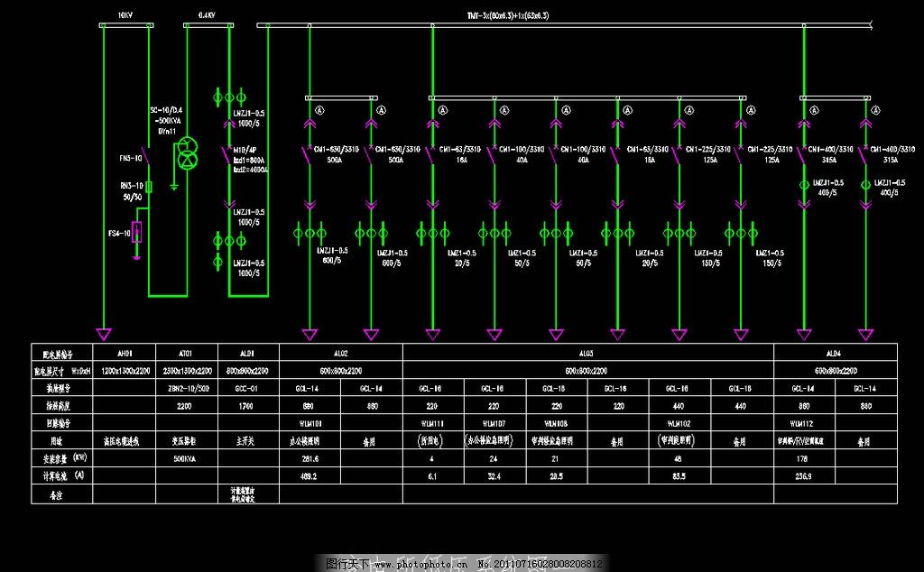Image resolution: width=924 pixels, height=572 pixels.
Task: Click the ground symbol beside the transformer
Action: coord(173,189)
